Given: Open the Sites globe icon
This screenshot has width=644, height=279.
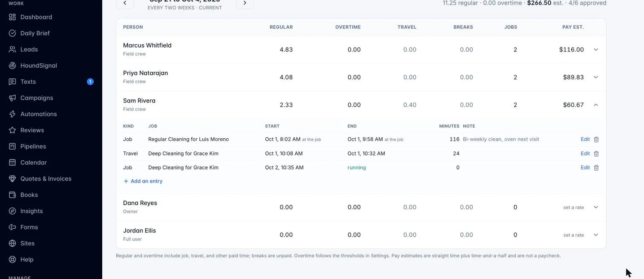Looking at the screenshot, I should coord(12,243).
